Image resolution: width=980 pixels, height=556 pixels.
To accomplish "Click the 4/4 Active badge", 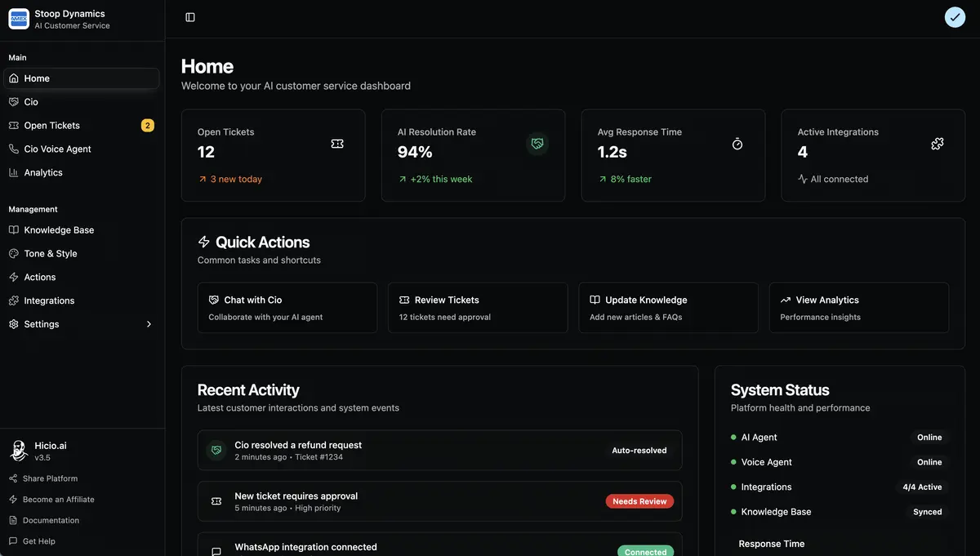I will [922, 487].
